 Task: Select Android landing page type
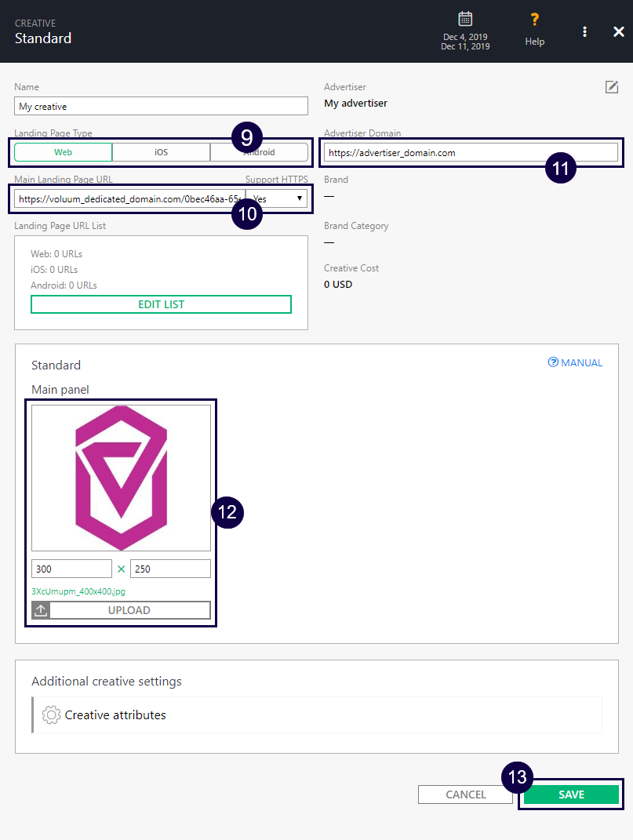coord(271,152)
